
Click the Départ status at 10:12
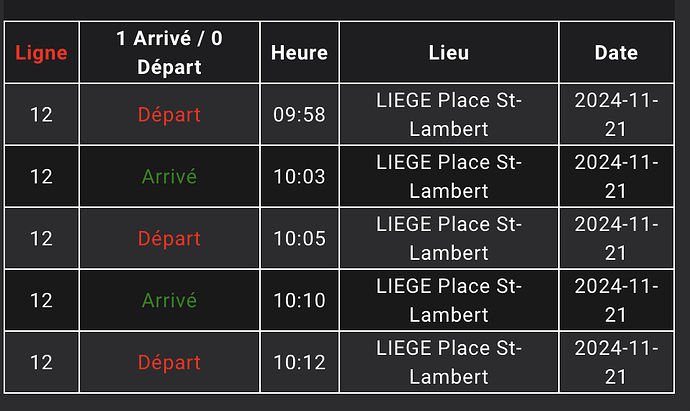point(169,363)
